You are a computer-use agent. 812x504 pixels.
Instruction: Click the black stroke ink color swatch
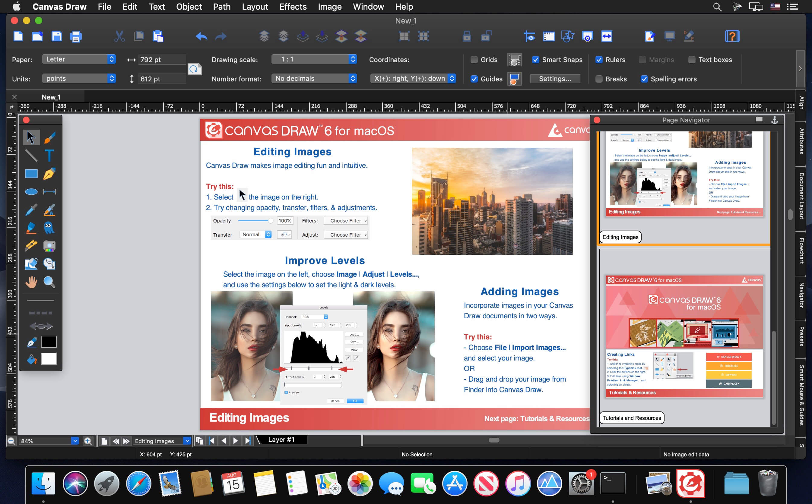(x=49, y=342)
